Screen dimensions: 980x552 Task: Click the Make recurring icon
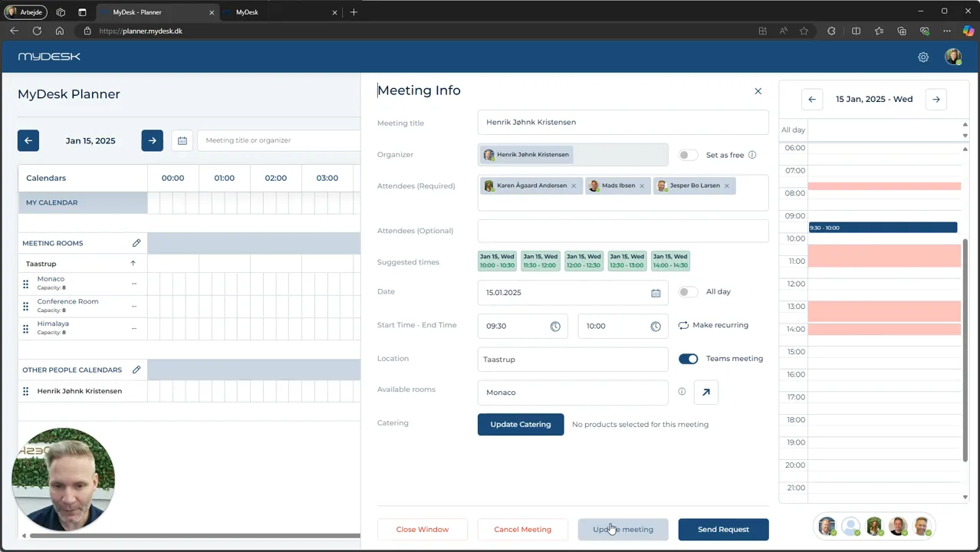[683, 325]
